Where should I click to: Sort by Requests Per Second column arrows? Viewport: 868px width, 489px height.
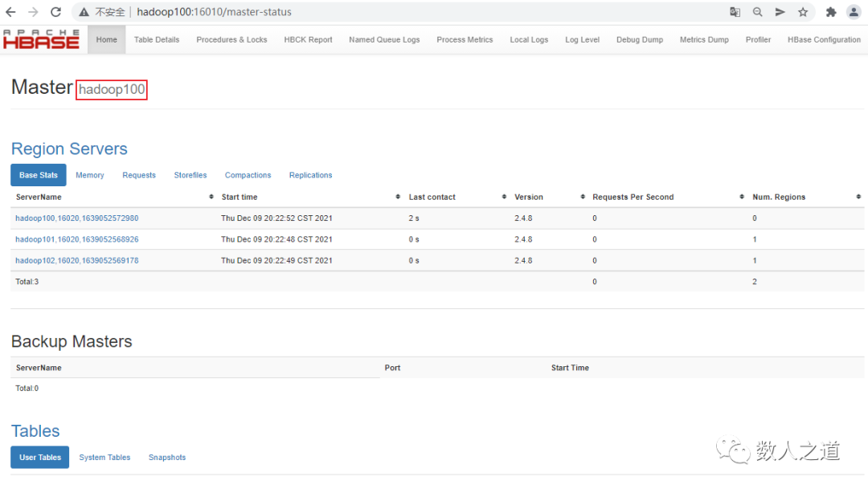742,197
